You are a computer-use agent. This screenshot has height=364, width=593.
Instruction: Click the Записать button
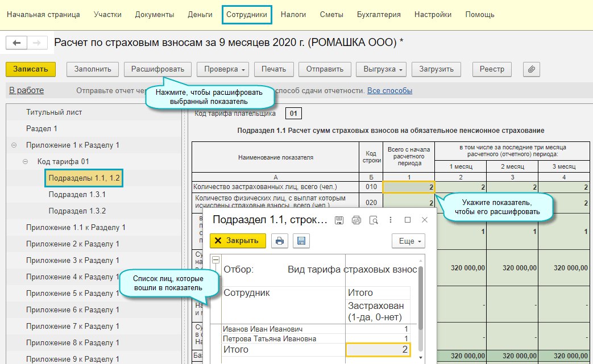click(x=31, y=69)
